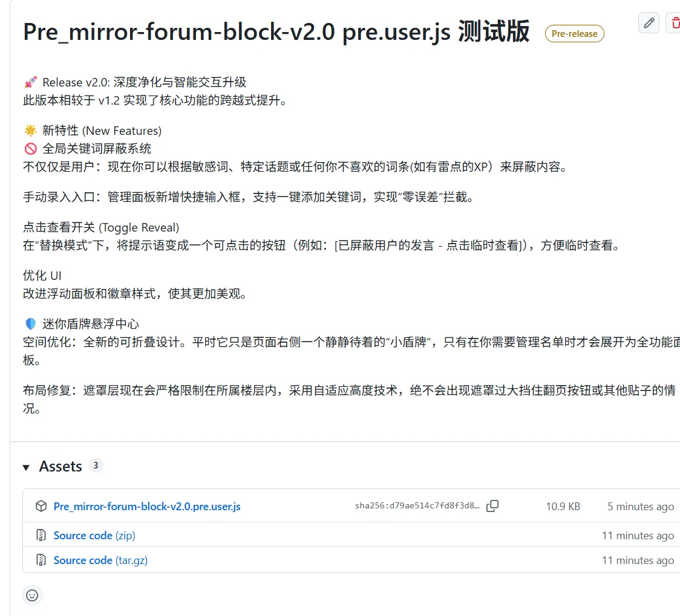Click file icon beside Source code (zip)
The height and width of the screenshot is (616, 680).
(41, 536)
